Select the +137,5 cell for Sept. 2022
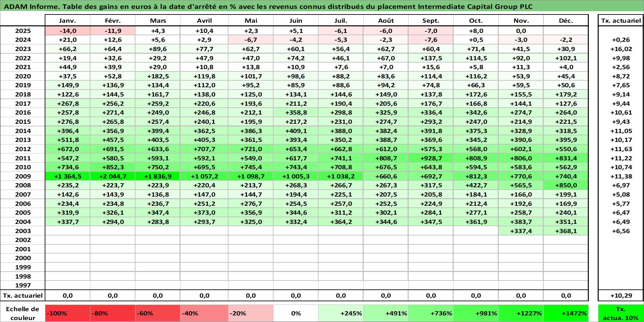Screen dimensions: 644x322 tap(431, 58)
